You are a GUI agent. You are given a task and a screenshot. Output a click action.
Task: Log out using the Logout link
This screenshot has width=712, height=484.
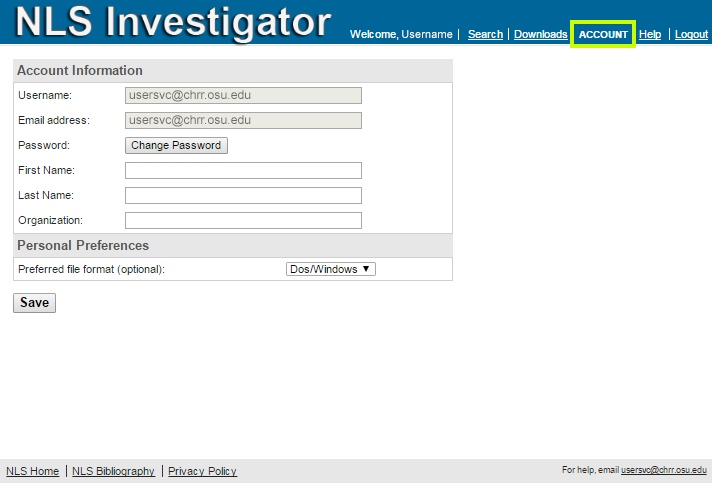[691, 35]
